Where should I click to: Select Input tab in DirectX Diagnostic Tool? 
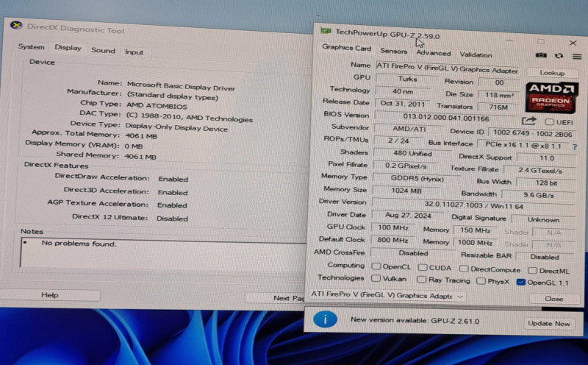pos(135,52)
